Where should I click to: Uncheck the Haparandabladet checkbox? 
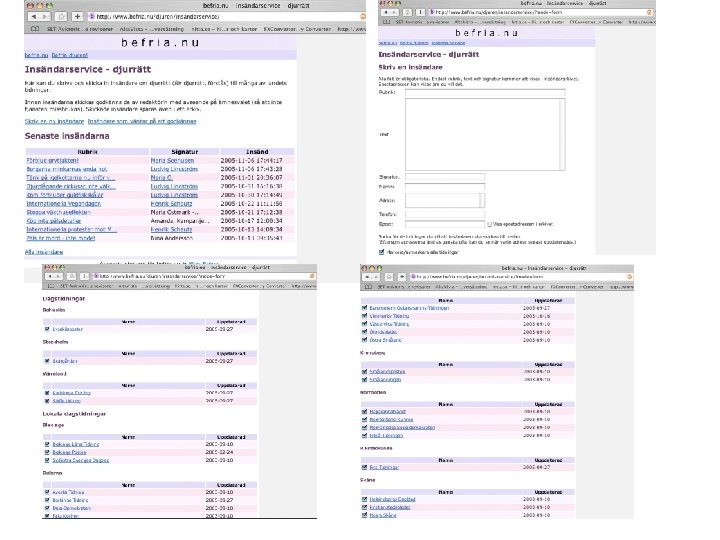click(364, 411)
